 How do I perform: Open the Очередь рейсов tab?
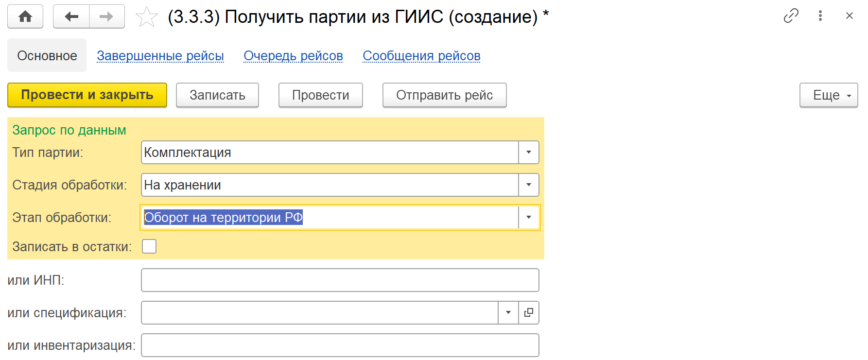[x=294, y=55]
